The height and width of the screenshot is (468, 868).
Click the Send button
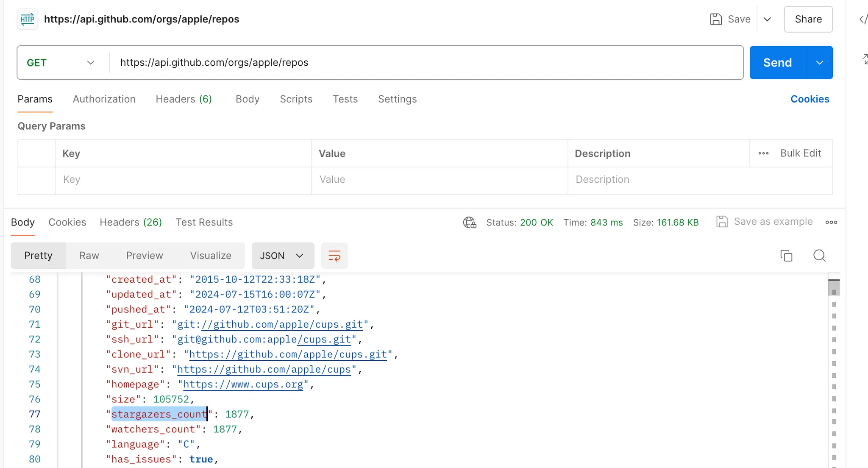click(777, 63)
